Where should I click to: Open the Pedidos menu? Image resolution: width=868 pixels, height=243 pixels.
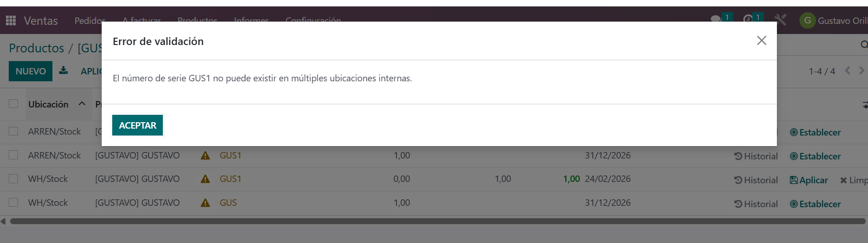coord(90,21)
